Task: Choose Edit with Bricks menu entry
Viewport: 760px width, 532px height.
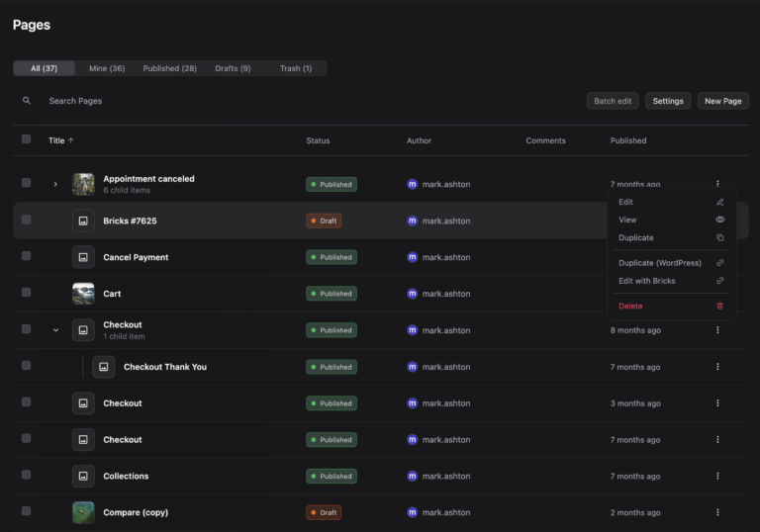Action: (671, 281)
